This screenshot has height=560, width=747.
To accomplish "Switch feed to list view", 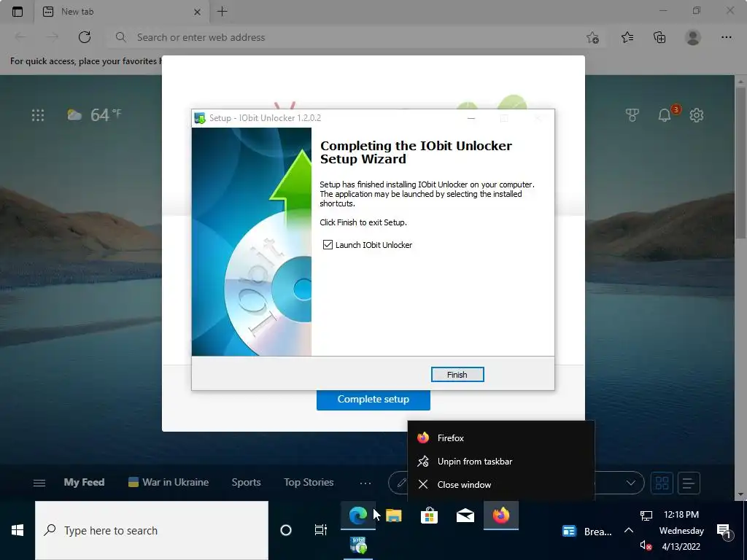I will click(689, 483).
